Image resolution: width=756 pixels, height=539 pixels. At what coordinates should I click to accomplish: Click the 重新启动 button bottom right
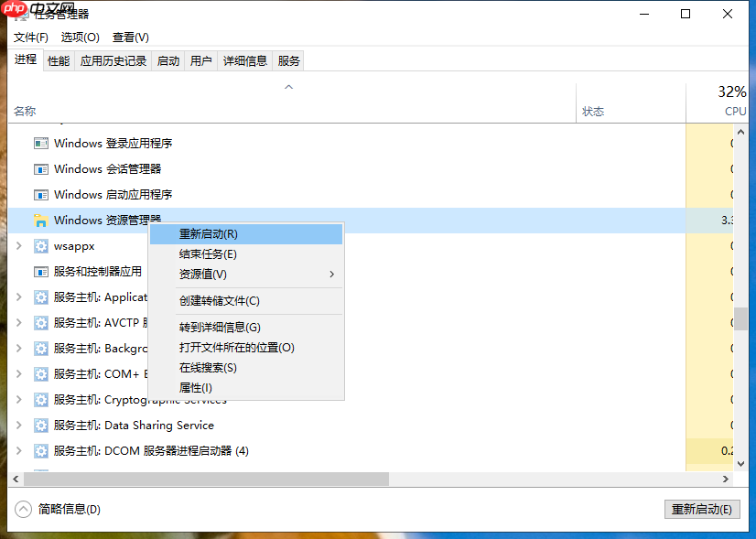(x=702, y=509)
